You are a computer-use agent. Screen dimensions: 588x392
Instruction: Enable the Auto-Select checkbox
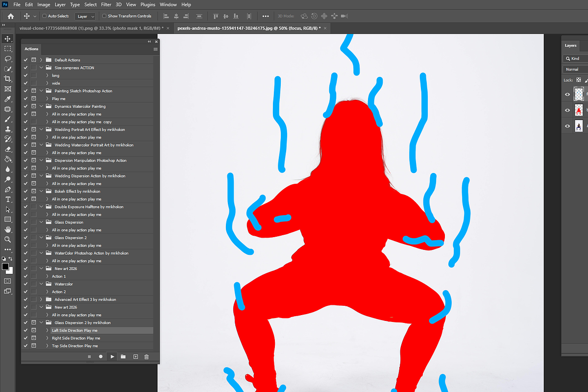(x=44, y=16)
